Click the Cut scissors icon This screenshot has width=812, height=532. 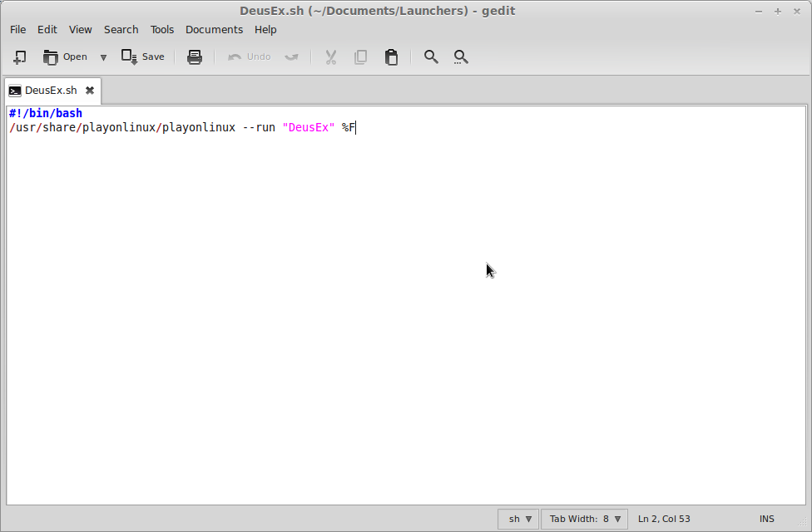331,57
